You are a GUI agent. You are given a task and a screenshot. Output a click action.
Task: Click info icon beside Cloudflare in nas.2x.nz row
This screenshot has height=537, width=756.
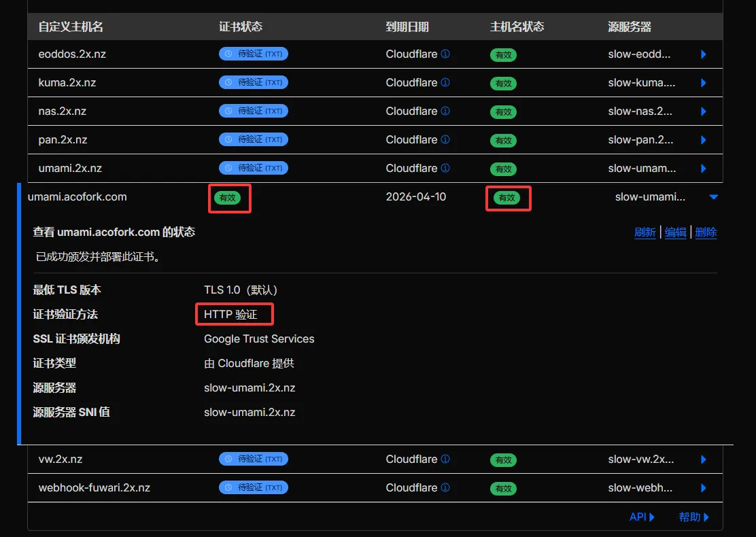pos(445,111)
